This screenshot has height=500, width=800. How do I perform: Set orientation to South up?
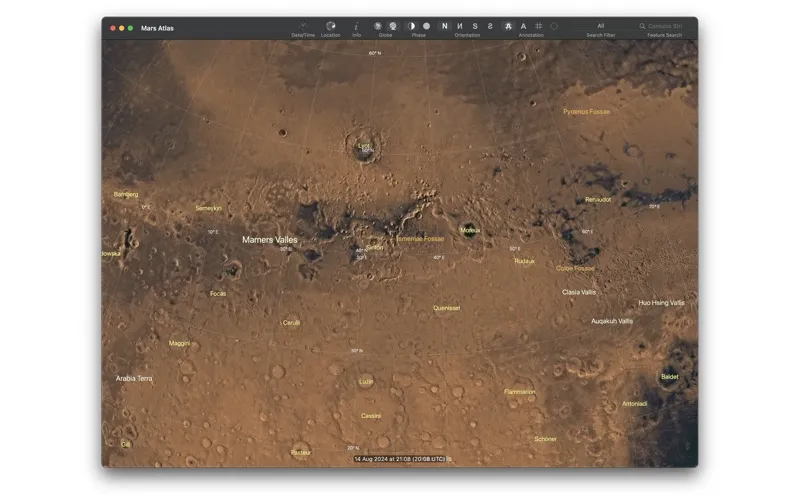(475, 26)
